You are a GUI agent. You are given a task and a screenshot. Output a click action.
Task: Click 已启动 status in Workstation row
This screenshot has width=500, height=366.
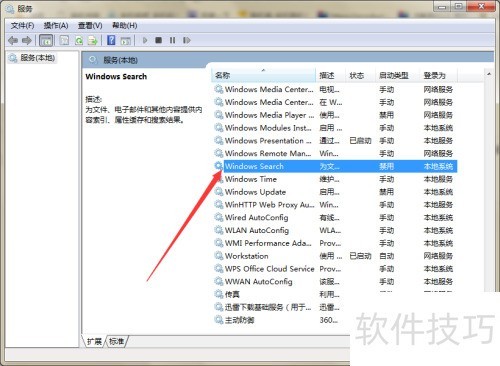(360, 256)
